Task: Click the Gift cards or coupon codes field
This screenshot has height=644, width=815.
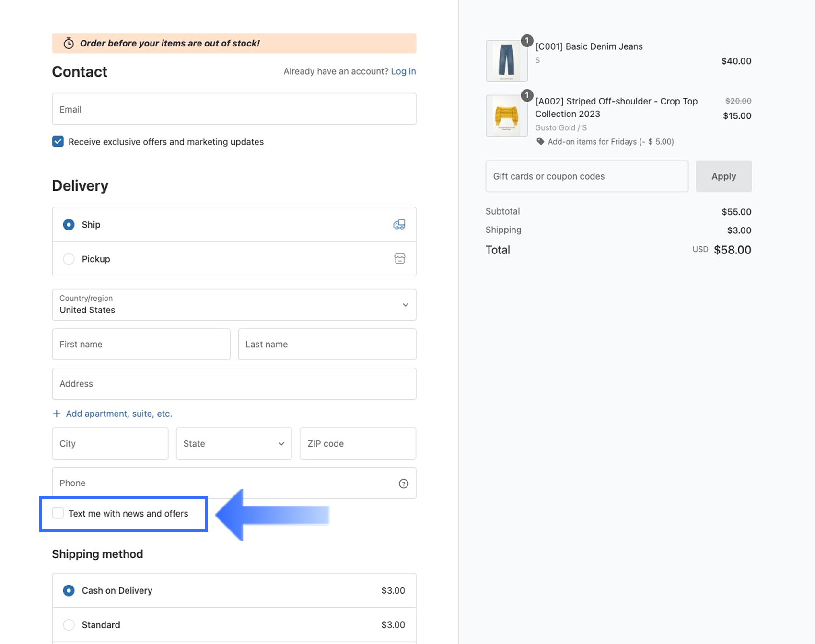Action: point(586,176)
